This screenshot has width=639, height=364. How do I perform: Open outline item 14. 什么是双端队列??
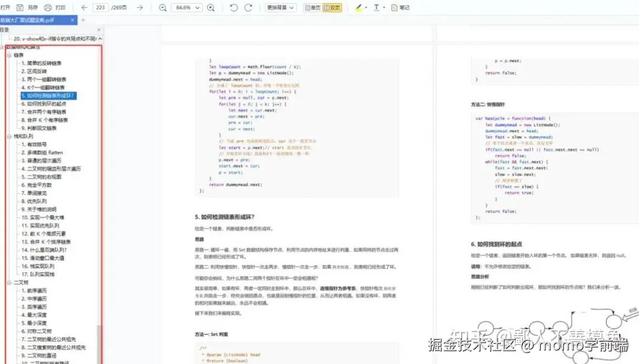tap(44, 250)
